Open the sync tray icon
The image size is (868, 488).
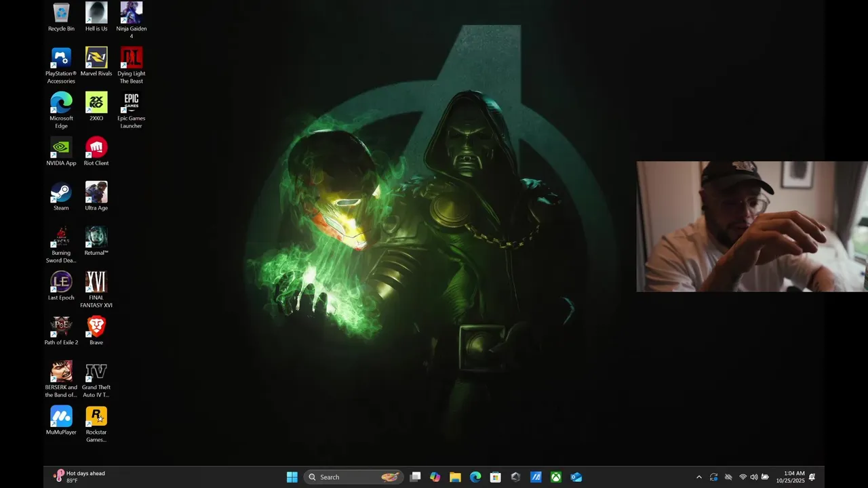click(713, 477)
